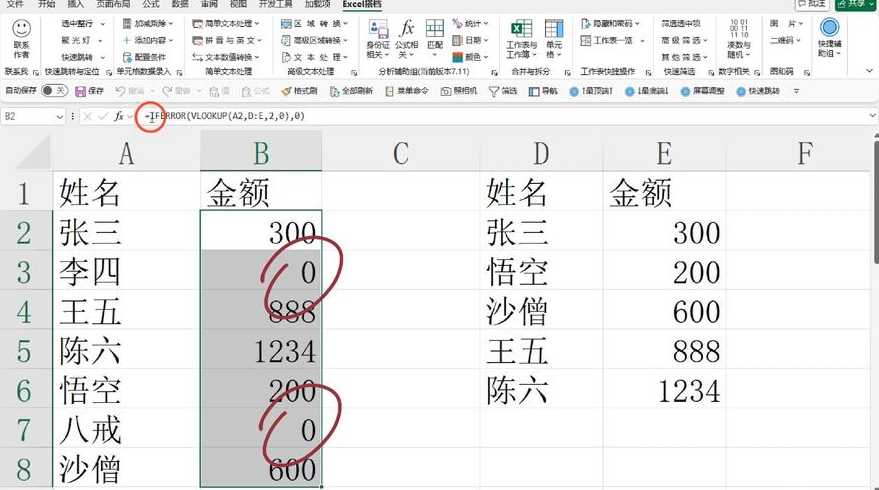Open the 身份证相关 tool
The image size is (879, 490).
point(378,38)
